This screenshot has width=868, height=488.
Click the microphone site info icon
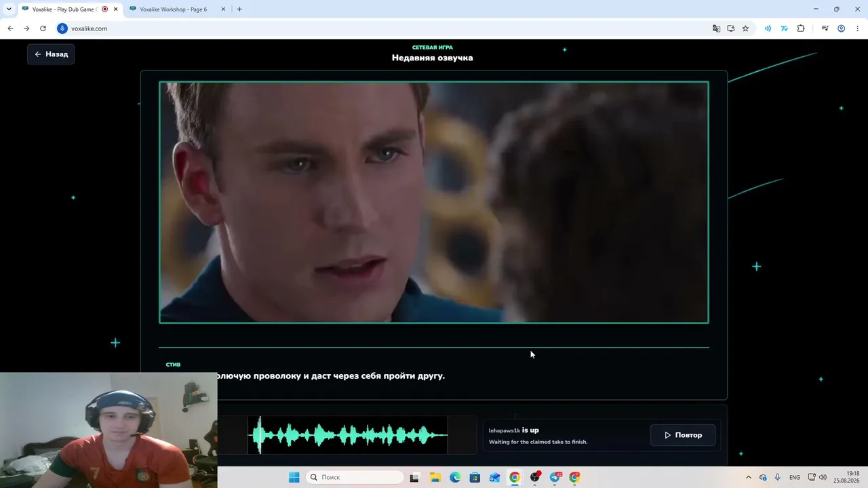62,28
